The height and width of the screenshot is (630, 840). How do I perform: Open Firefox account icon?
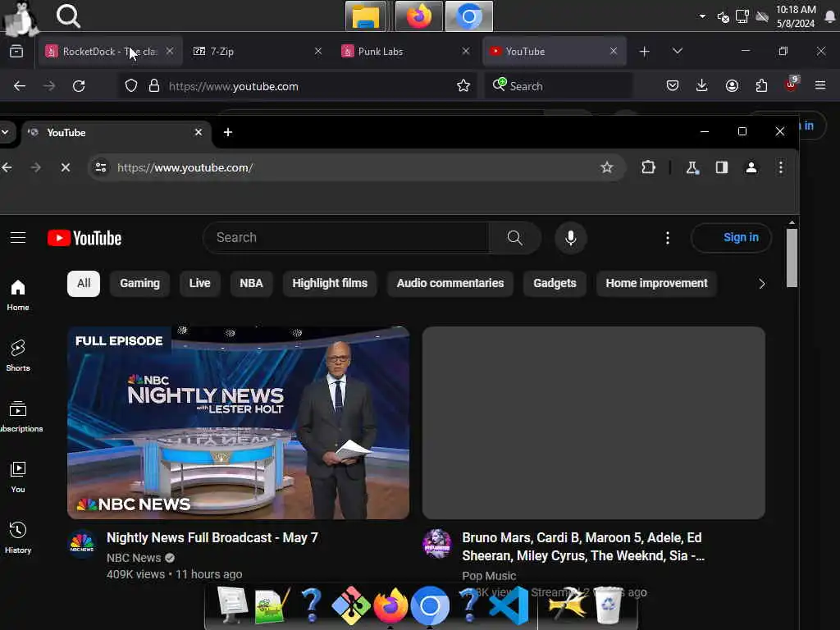(732, 85)
